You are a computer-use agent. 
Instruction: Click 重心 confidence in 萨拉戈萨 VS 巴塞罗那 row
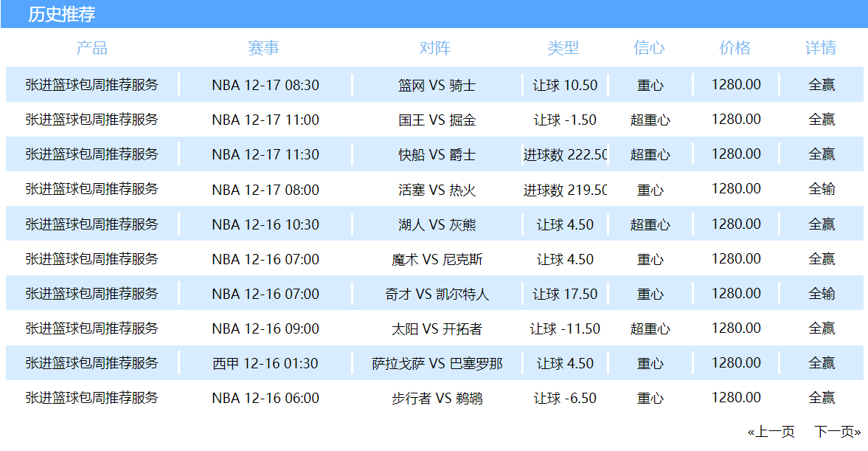(x=650, y=364)
